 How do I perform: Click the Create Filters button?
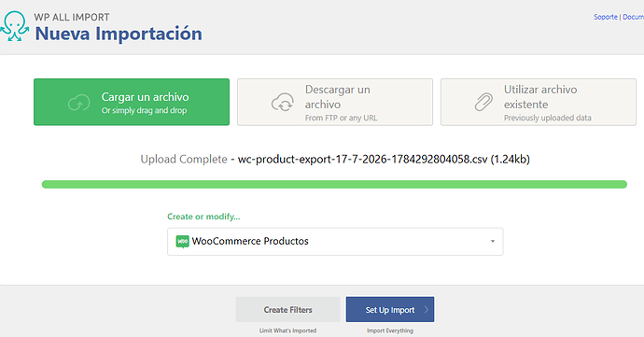pos(287,310)
